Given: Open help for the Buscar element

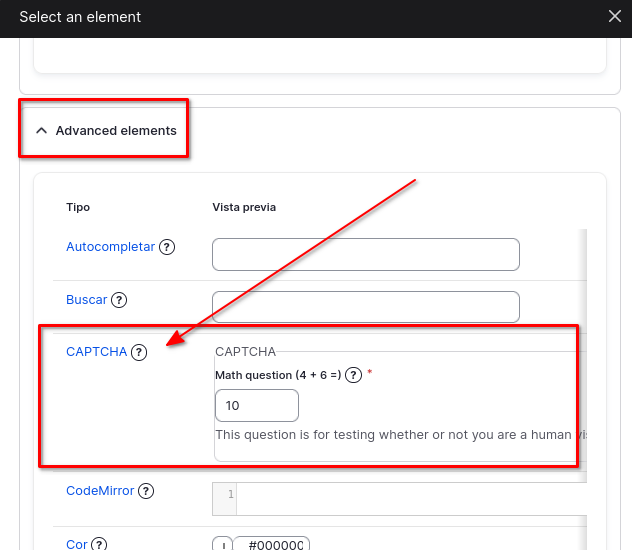Looking at the screenshot, I should tap(119, 300).
